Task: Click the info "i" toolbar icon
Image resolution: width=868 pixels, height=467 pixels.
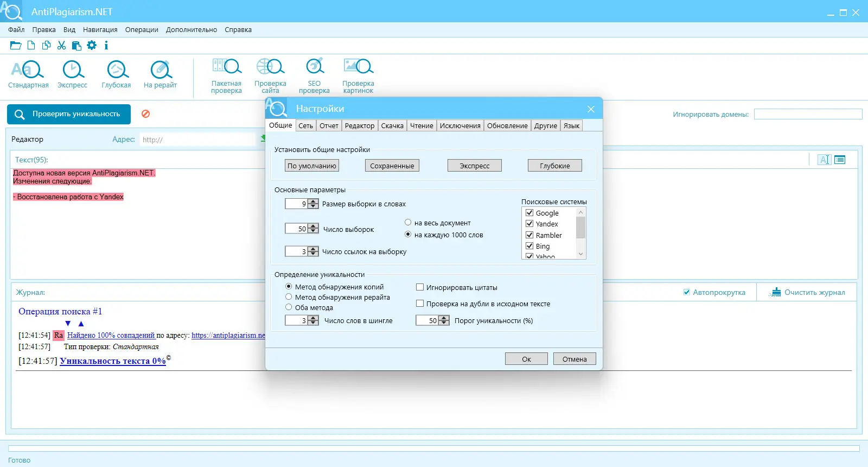Action: click(x=106, y=46)
